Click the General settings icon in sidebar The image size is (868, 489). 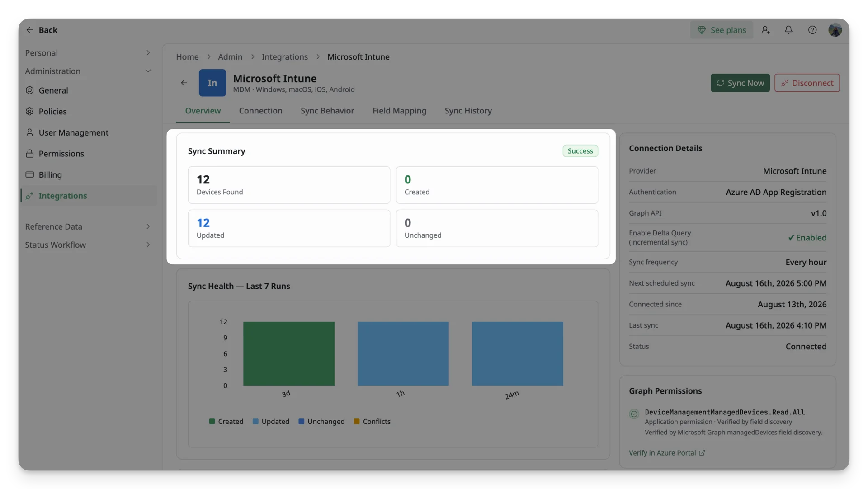pos(30,90)
